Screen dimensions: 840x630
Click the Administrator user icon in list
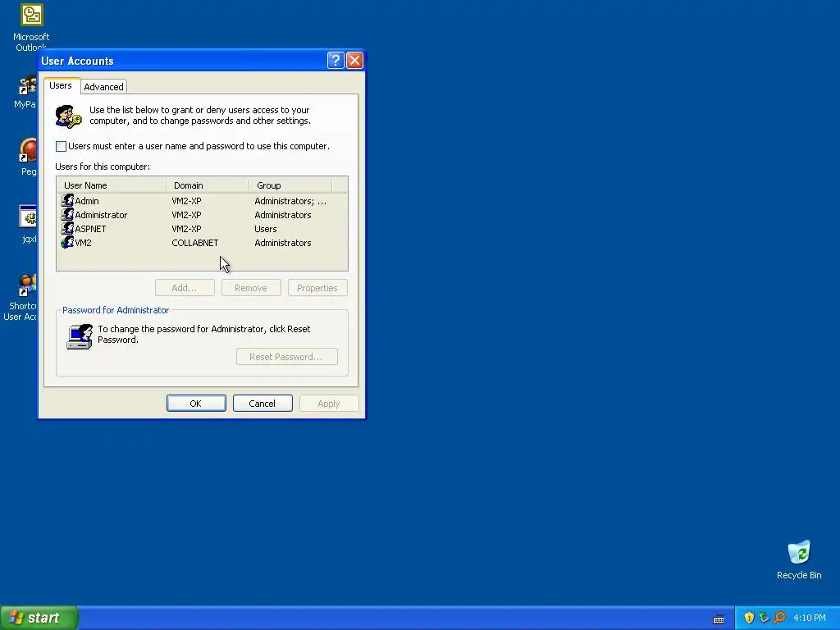coord(67,214)
